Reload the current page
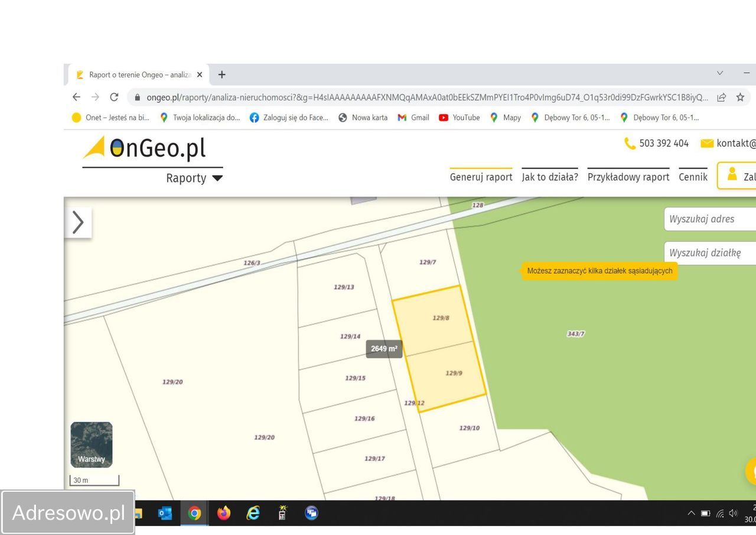756x535 pixels. pyautogui.click(x=114, y=97)
